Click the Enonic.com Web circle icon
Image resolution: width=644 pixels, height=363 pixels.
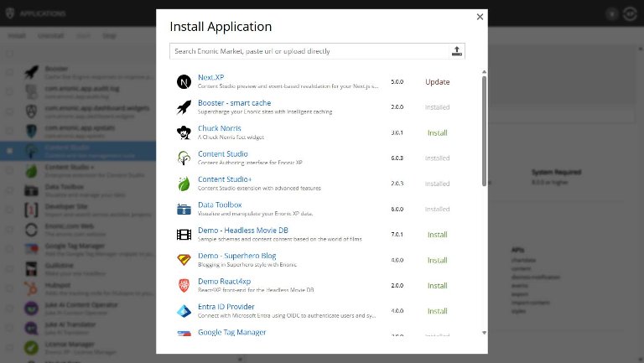pyautogui.click(x=31, y=230)
